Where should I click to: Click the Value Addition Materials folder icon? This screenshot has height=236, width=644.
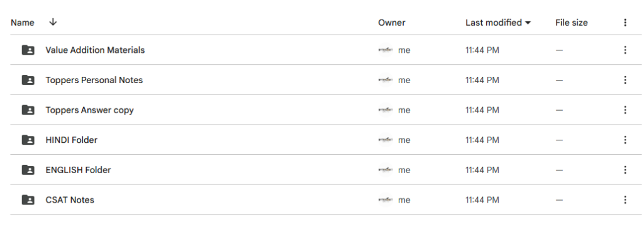28,50
